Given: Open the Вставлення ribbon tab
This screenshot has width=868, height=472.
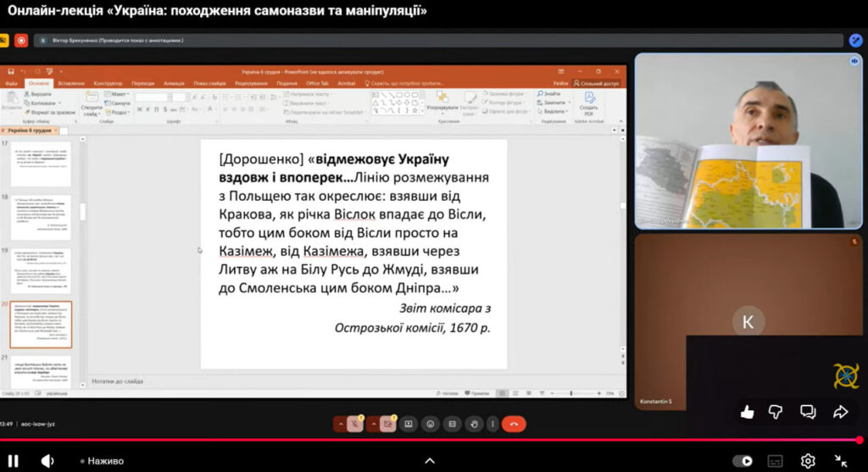Looking at the screenshot, I should click(x=71, y=83).
